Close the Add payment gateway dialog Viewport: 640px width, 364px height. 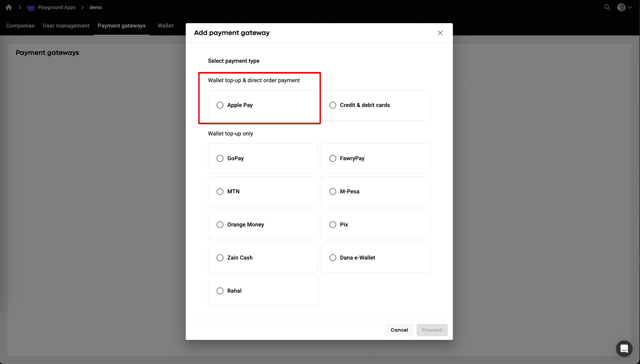440,33
